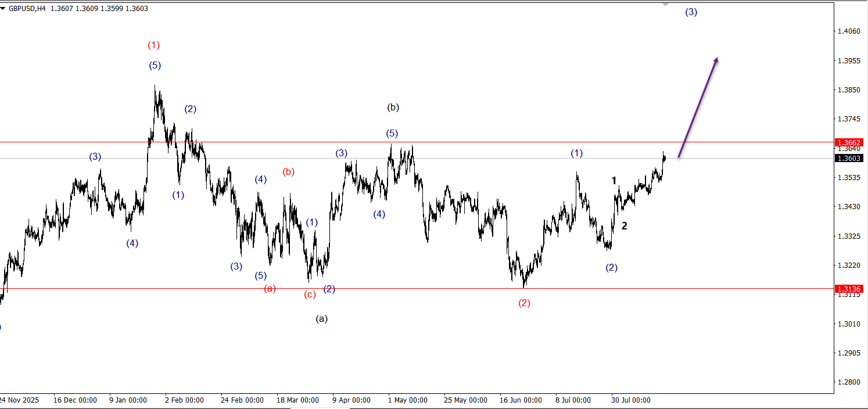The height and width of the screenshot is (409, 868).
Task: Select the purple upward trend arrow
Action: click(x=698, y=108)
